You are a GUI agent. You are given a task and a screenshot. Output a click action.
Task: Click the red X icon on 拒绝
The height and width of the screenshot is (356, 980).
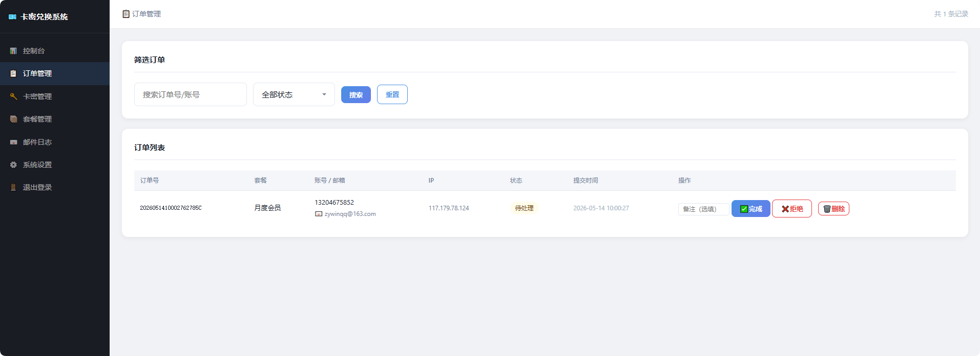(785, 209)
